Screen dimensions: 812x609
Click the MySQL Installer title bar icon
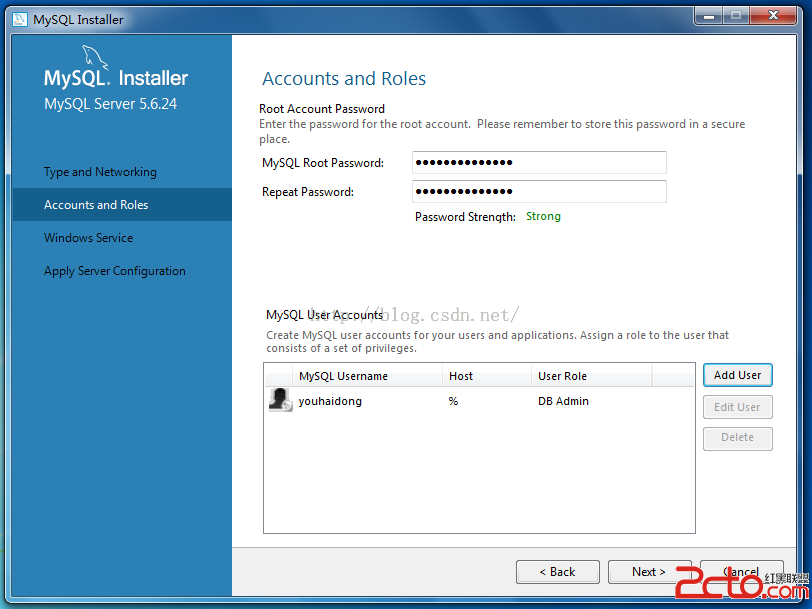click(x=20, y=19)
